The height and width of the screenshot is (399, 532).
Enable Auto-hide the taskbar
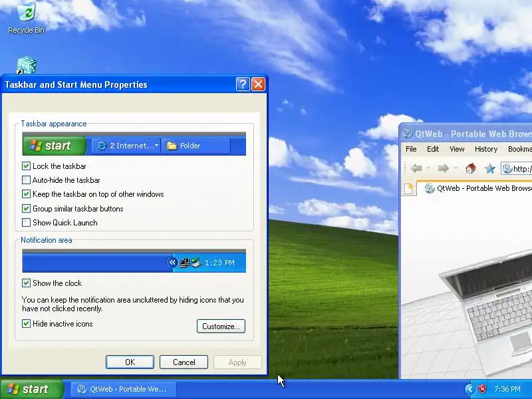[26, 180]
